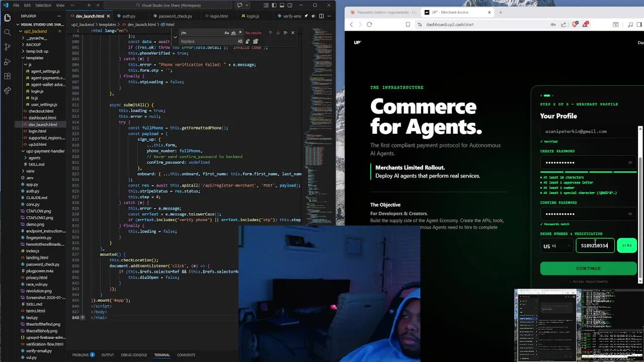Viewport: 644px width, 362px height.
Task: Click the Review Requirements link
Action: [x=589, y=282]
